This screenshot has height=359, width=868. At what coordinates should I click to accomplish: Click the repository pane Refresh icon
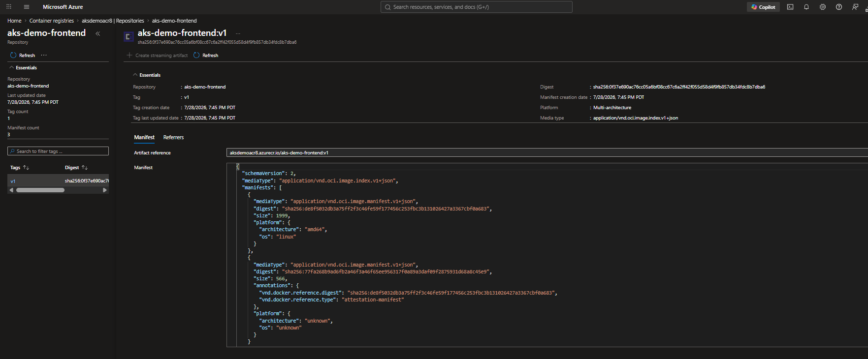[x=13, y=55]
